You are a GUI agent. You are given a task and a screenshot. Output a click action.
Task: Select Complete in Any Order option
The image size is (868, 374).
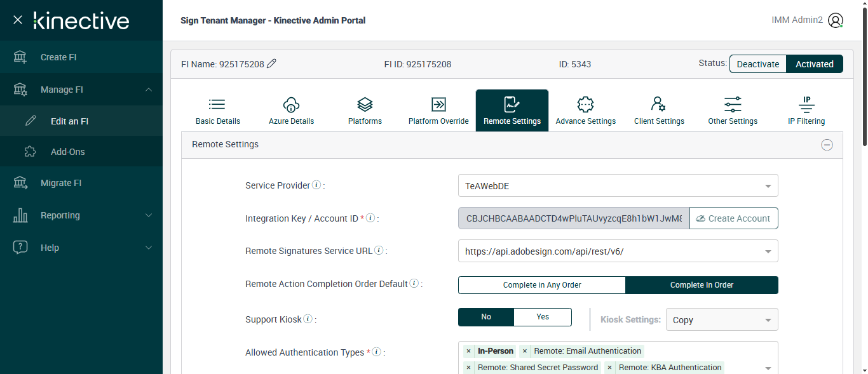pyautogui.click(x=542, y=285)
